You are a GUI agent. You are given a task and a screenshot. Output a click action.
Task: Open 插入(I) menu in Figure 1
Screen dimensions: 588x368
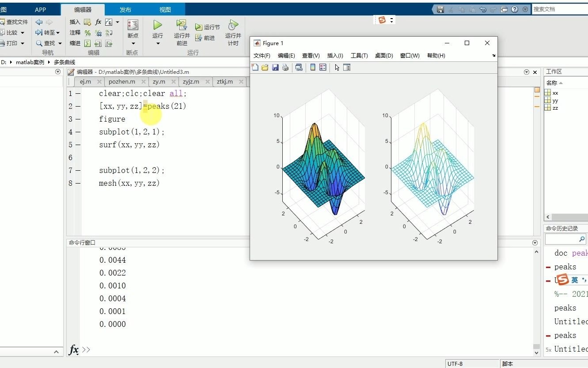pos(335,56)
